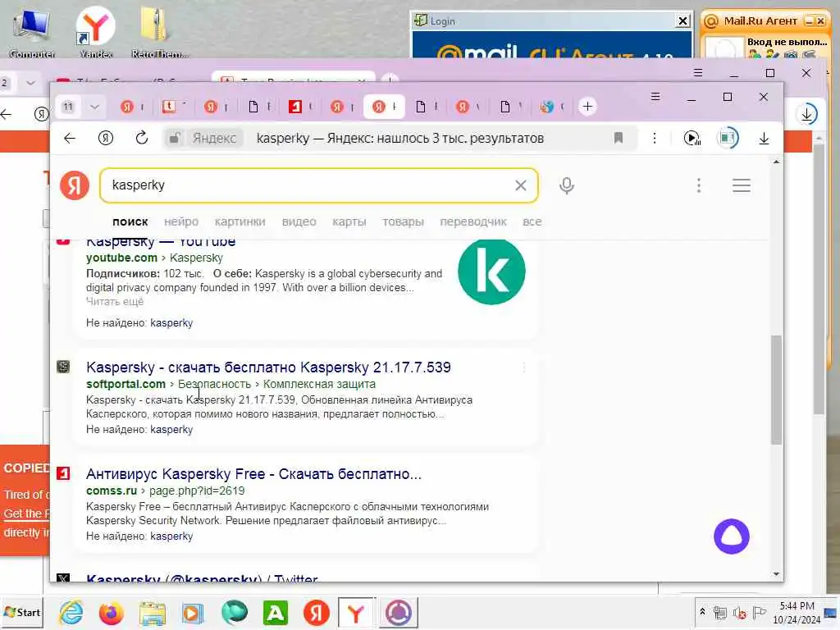The image size is (840, 630).
Task: Reload the kasperky search results page
Action: pos(141,138)
